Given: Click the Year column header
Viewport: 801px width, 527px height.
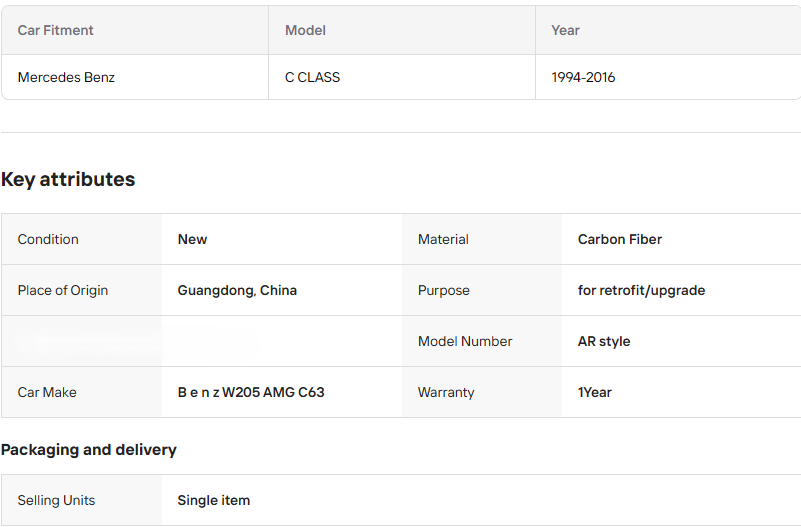Looking at the screenshot, I should coord(565,30).
